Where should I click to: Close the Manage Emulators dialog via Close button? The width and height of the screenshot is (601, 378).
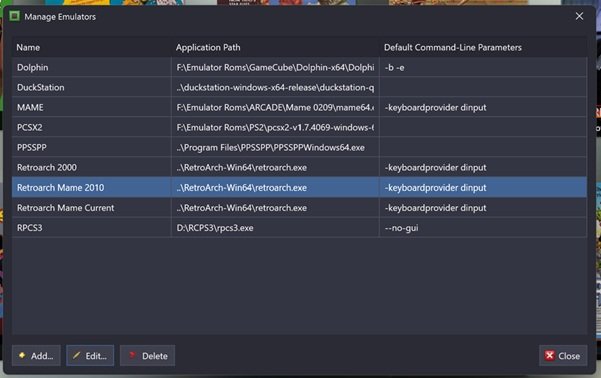[x=563, y=356]
